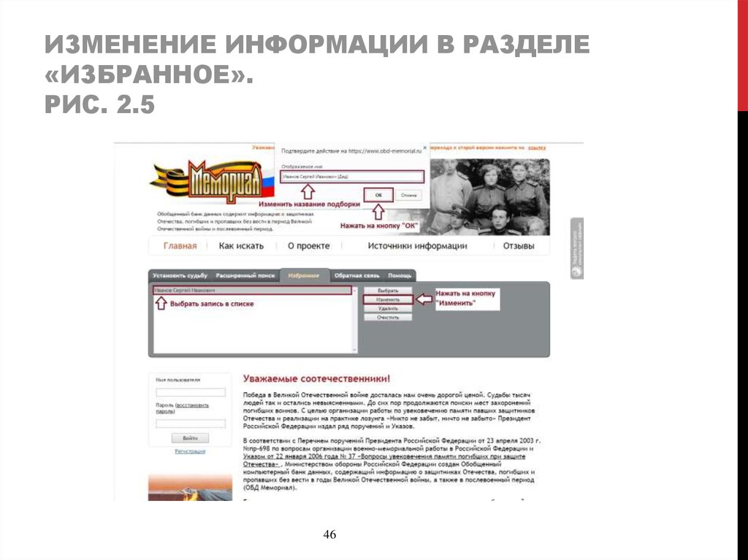This screenshot has height=560, width=748.
Task: Open the Регистрация link
Action: 191,452
